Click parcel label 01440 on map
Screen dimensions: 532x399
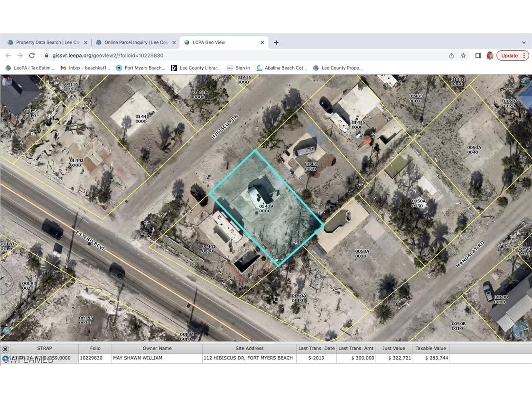[x=142, y=118]
